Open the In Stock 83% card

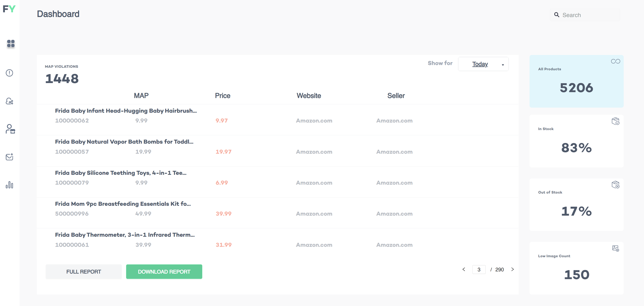[576, 141]
